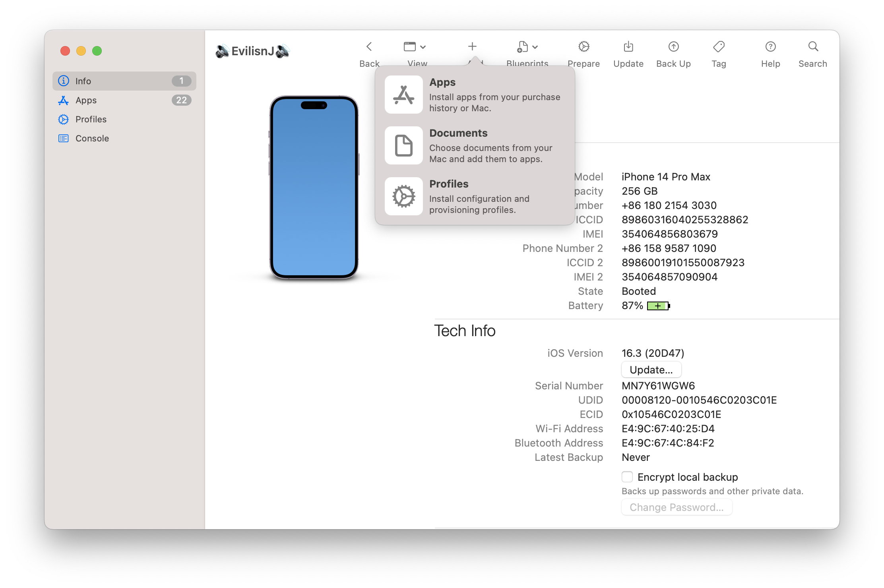Image resolution: width=884 pixels, height=588 pixels.
Task: Click the battery level indicator at 87%
Action: pos(658,306)
